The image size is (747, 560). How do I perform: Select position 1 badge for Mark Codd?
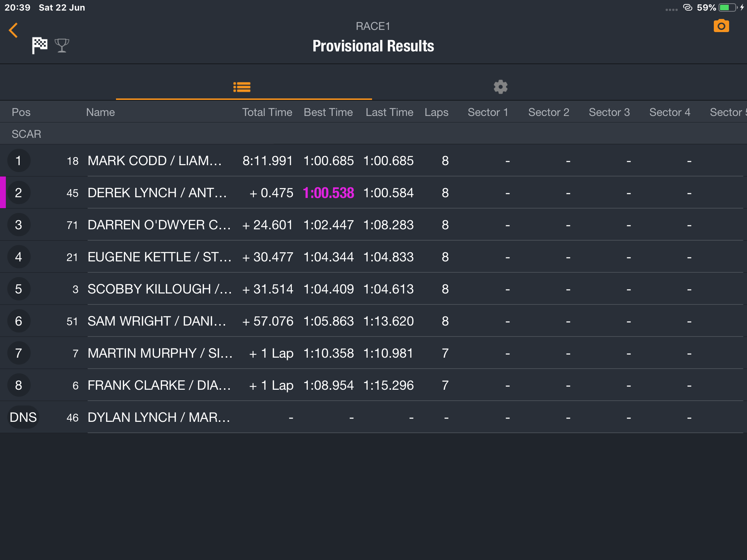point(19,161)
